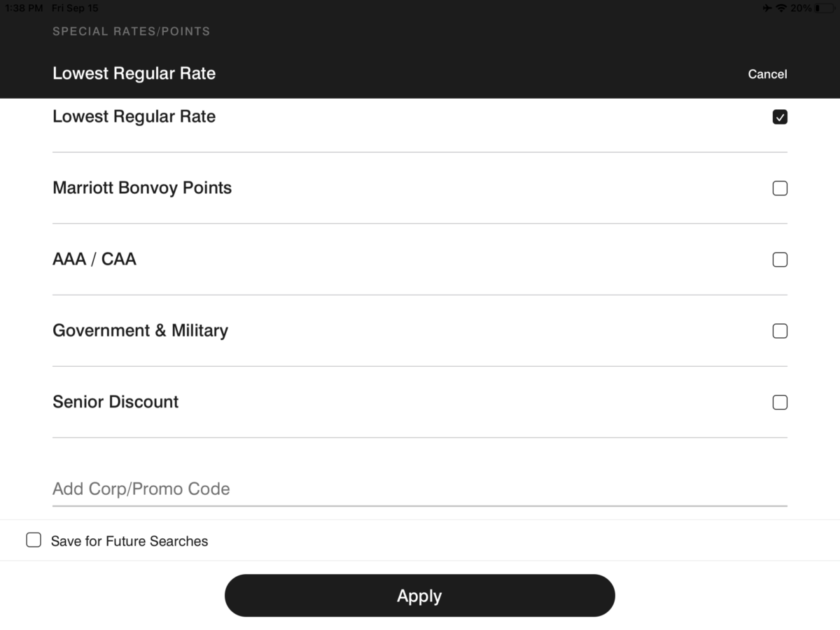Select the Government & Military rate
Viewport: 840px width, 630px height.
779,330
